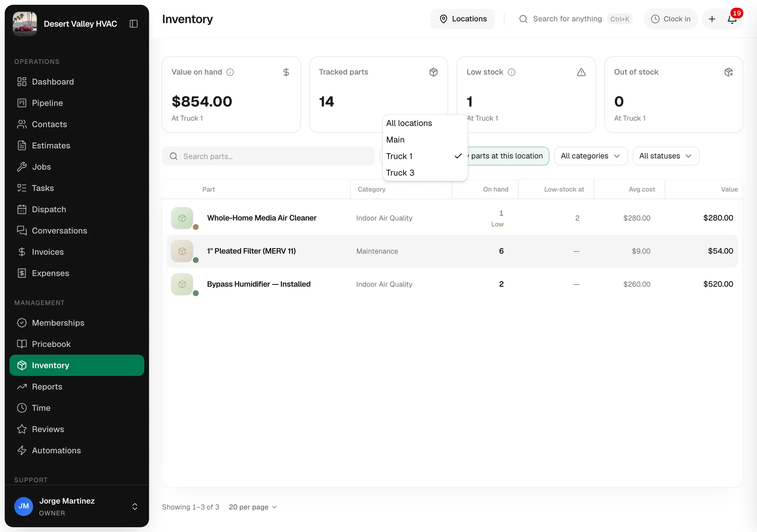Open Dispatch calendar

[77, 210]
